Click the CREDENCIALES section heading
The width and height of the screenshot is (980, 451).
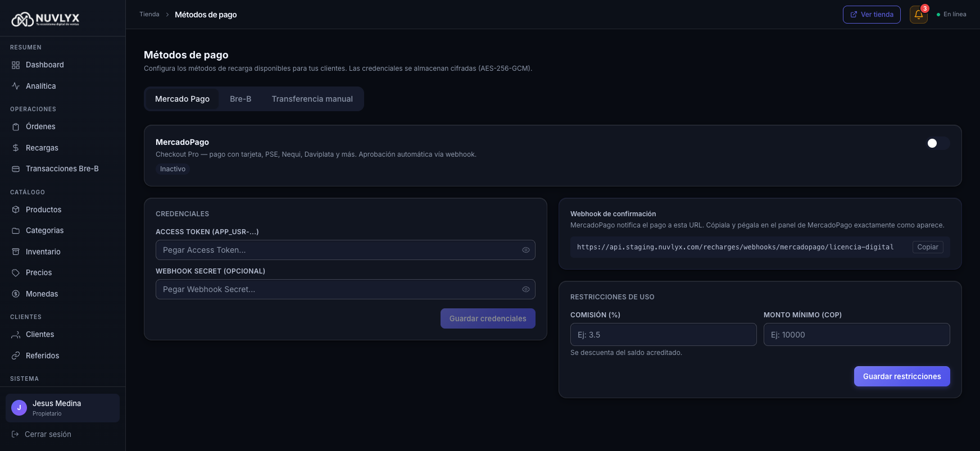point(182,214)
